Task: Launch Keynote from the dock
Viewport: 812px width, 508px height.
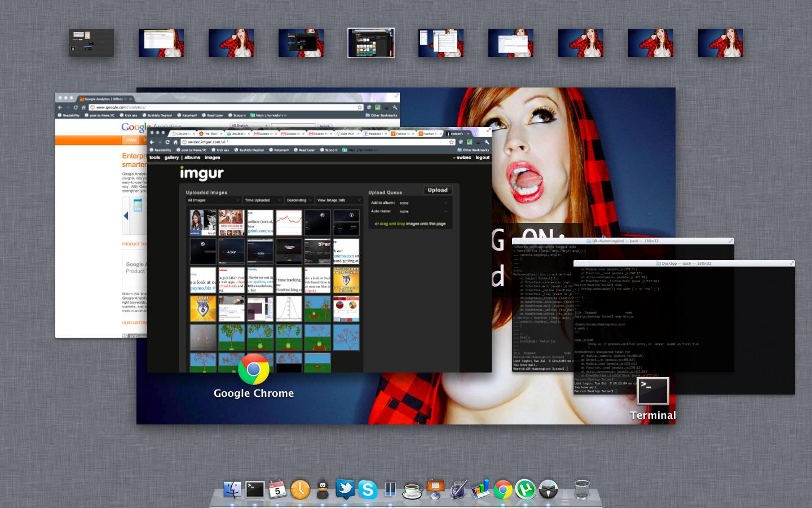Action: click(435, 489)
